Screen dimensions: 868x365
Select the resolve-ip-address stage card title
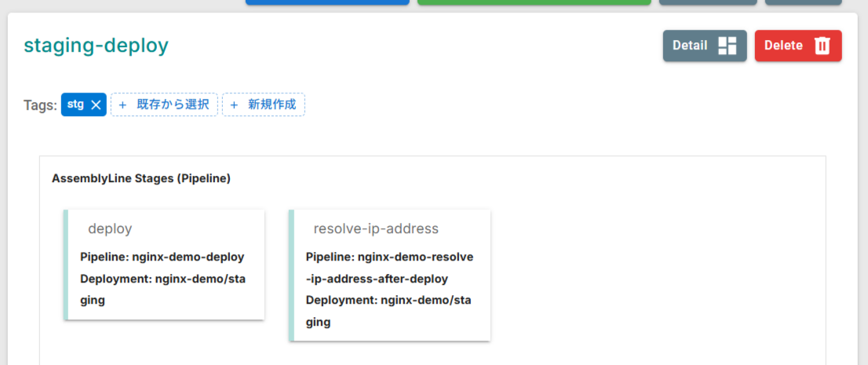[x=375, y=228]
